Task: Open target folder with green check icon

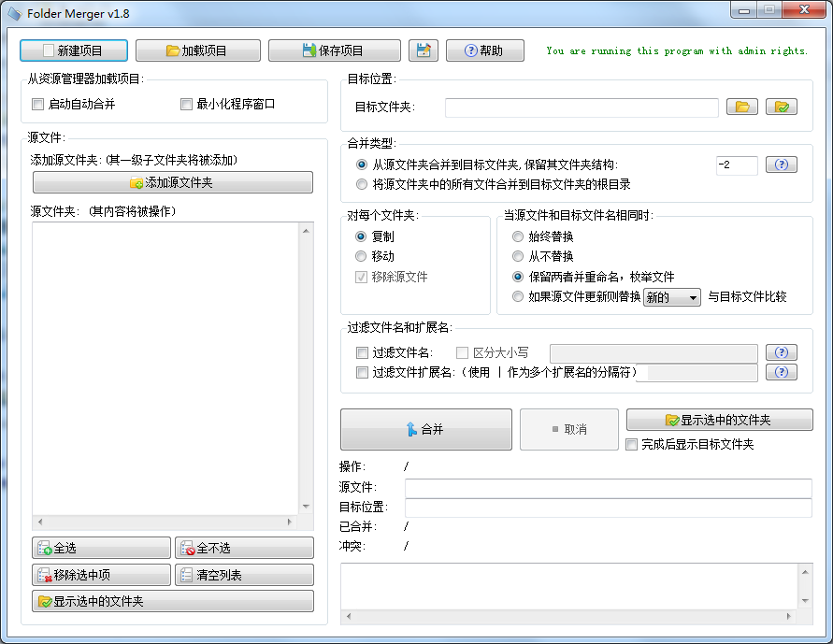Action: pos(782,107)
